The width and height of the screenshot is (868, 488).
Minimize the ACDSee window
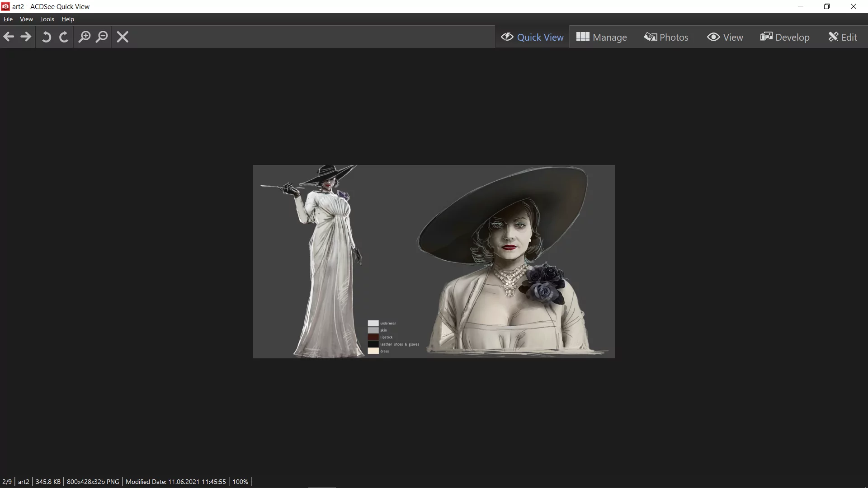[801, 6]
